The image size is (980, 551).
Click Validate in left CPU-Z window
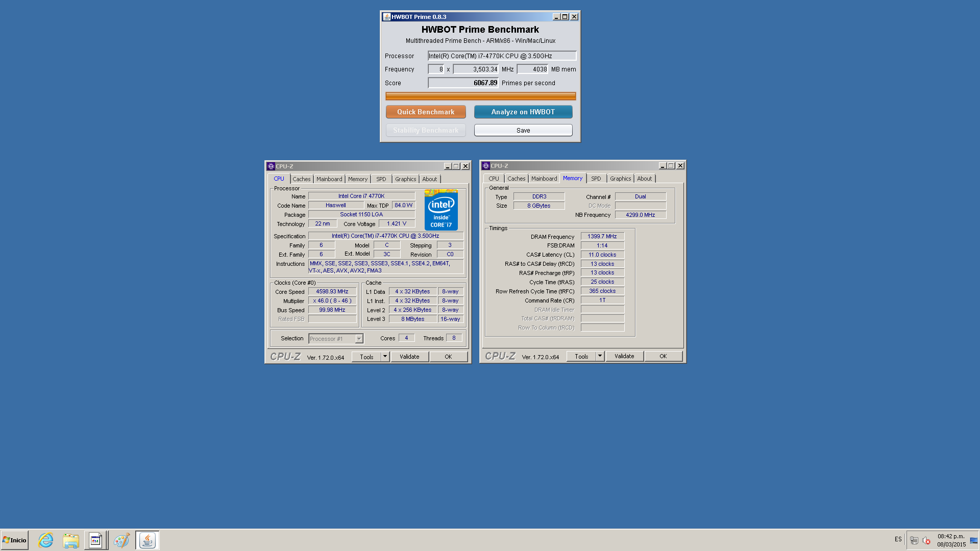point(409,357)
